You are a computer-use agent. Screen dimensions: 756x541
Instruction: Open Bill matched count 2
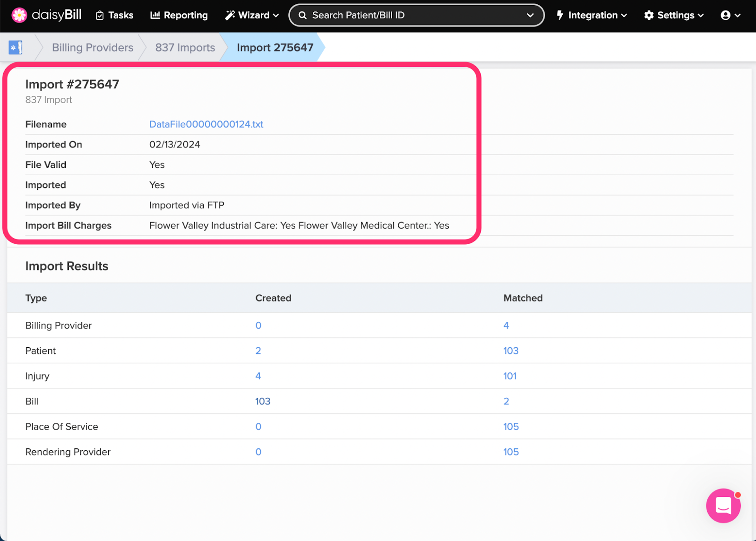click(x=506, y=401)
